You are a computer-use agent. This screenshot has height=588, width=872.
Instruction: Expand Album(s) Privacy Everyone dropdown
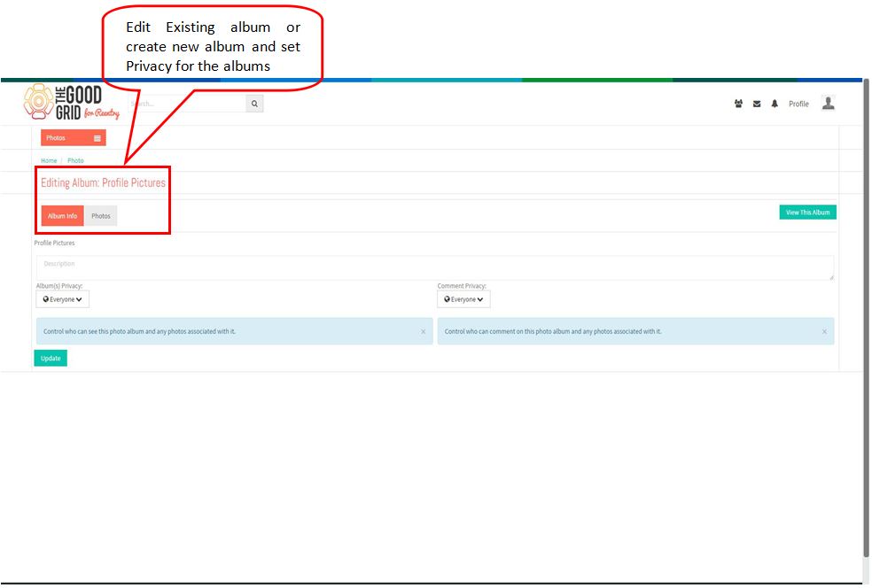(62, 299)
